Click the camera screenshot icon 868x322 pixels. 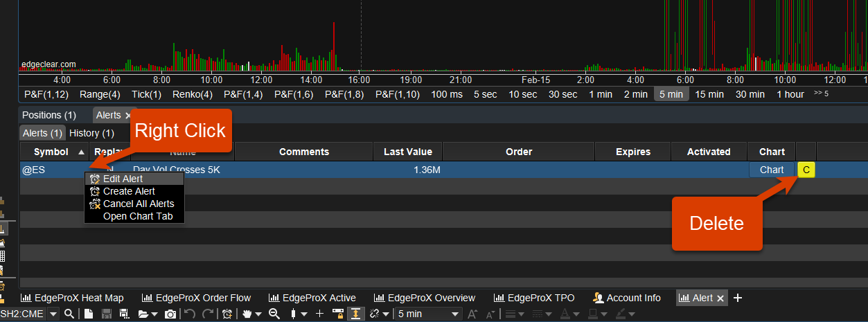click(170, 314)
